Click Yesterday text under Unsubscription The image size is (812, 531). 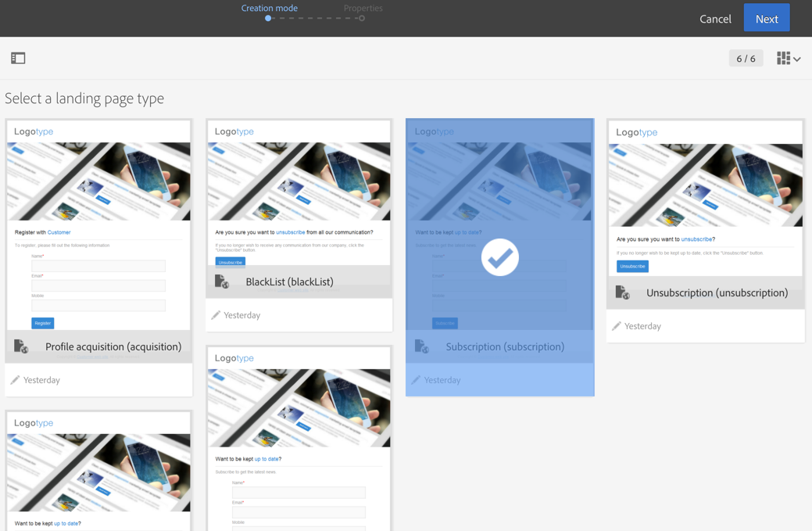[642, 326]
